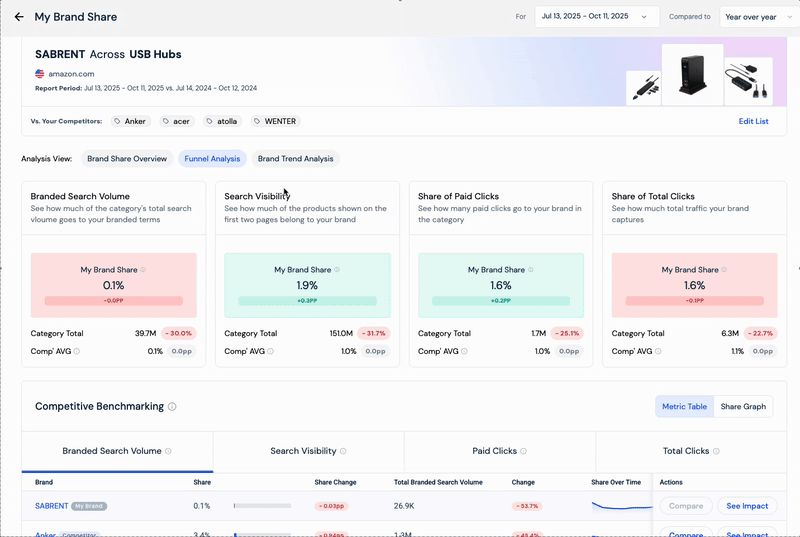Select the atolla competitor tag
The height and width of the screenshot is (537, 800).
pyautogui.click(x=222, y=121)
